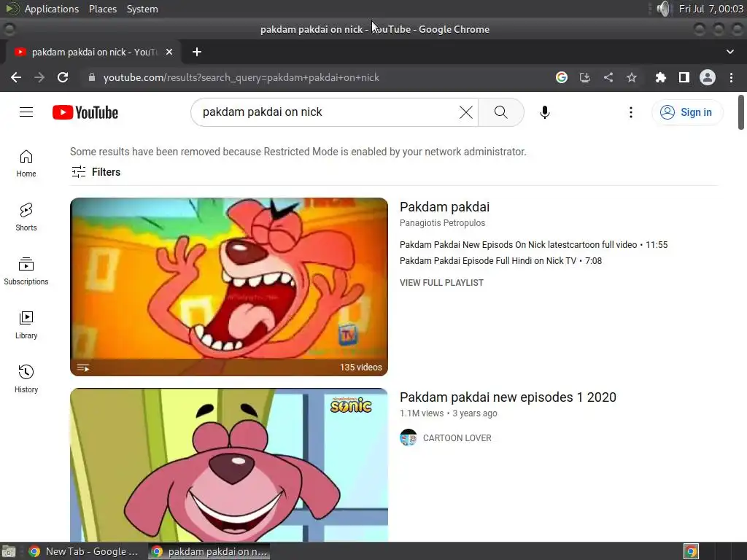The height and width of the screenshot is (560, 747).
Task: Open the 135 videos playlist thumbnail
Action: (x=229, y=287)
